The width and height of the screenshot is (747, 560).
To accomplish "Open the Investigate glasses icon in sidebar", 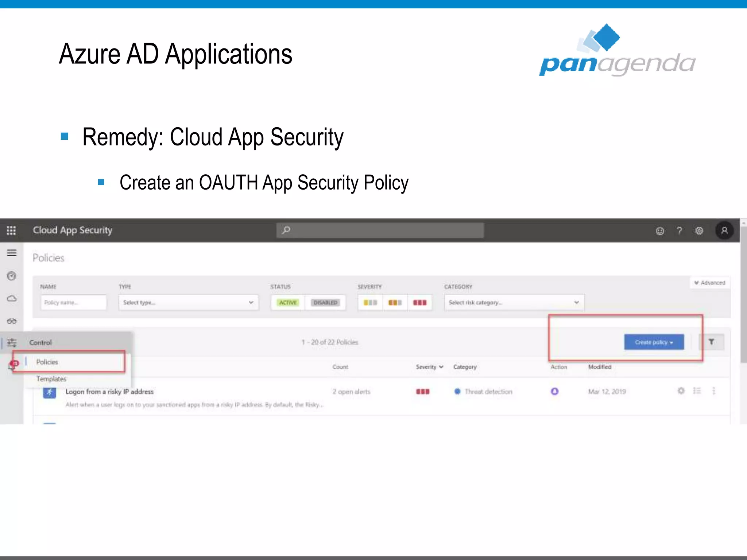I will (12, 321).
